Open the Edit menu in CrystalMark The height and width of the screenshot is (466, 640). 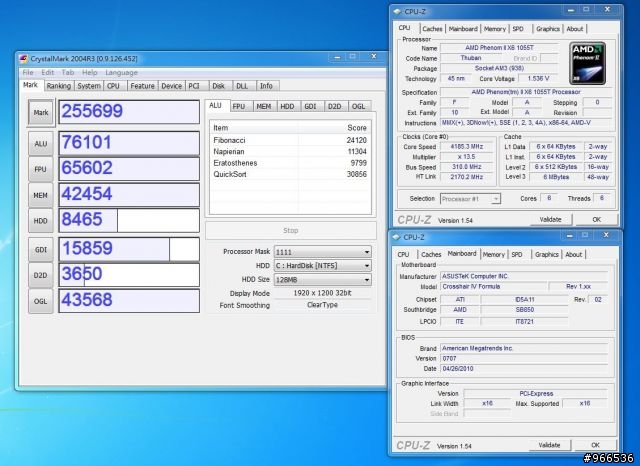click(47, 73)
